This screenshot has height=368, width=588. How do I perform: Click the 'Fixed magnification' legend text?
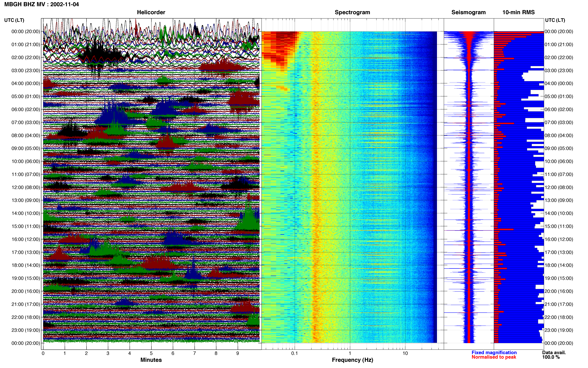[x=494, y=352]
